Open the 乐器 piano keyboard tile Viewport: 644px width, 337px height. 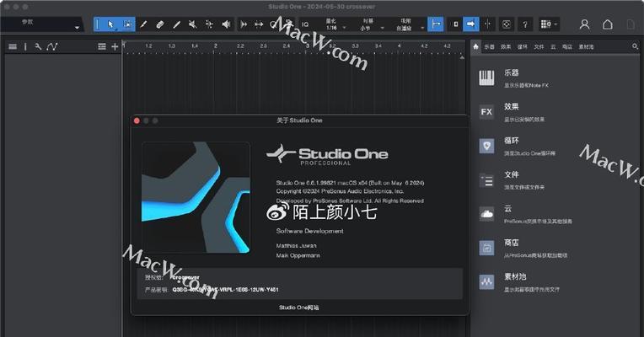pyautogui.click(x=486, y=78)
